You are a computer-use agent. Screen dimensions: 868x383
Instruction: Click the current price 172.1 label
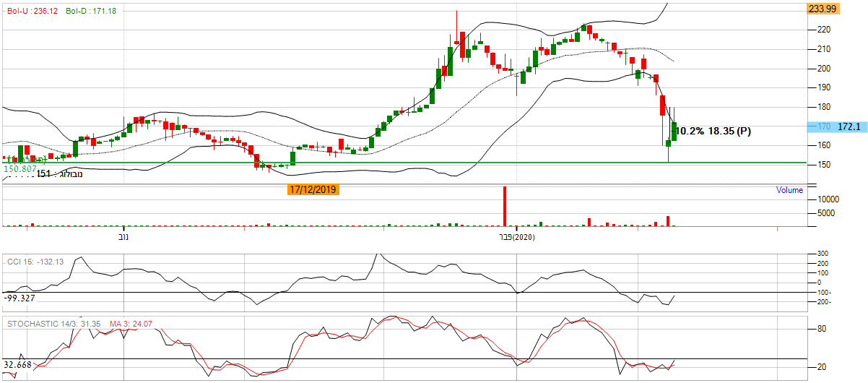[849, 126]
